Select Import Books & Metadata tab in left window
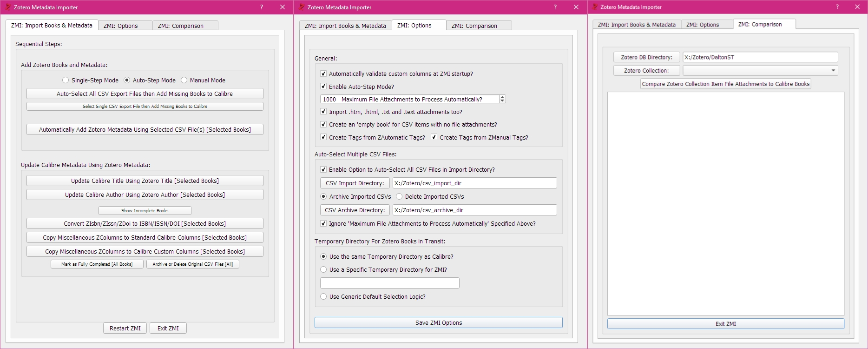 click(52, 26)
